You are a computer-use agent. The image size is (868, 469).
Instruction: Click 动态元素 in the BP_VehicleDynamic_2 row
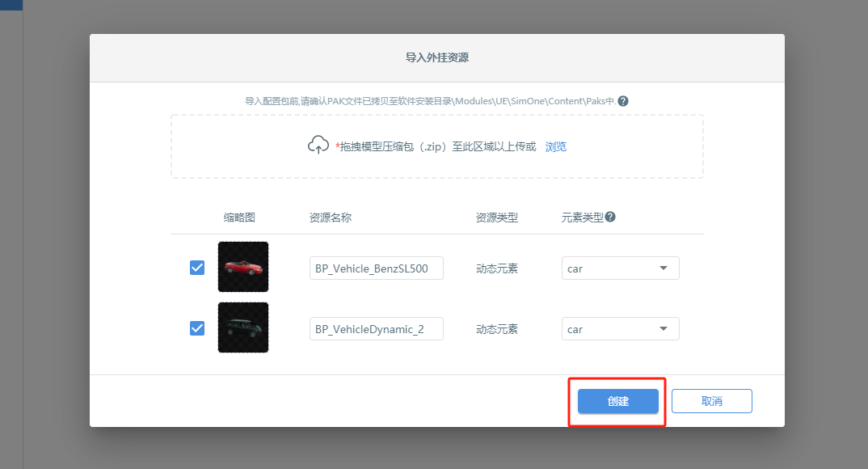(x=496, y=329)
